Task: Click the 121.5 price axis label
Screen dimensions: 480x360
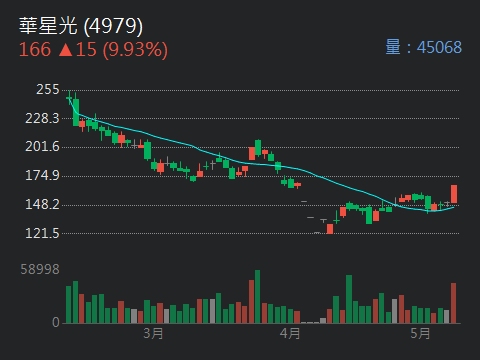Action: pyautogui.click(x=42, y=233)
